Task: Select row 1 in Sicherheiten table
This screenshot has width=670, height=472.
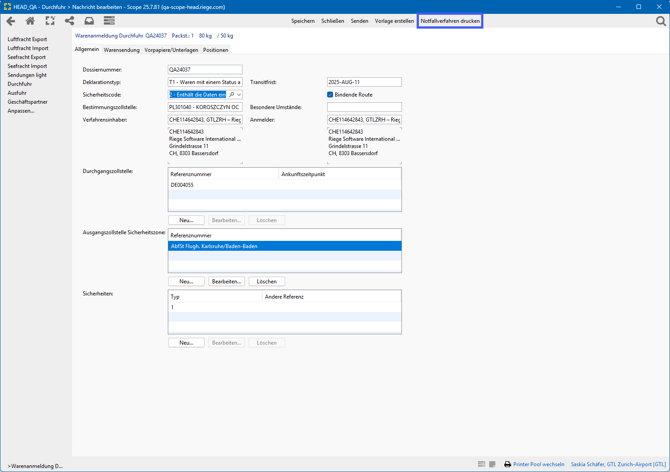Action: (285, 308)
